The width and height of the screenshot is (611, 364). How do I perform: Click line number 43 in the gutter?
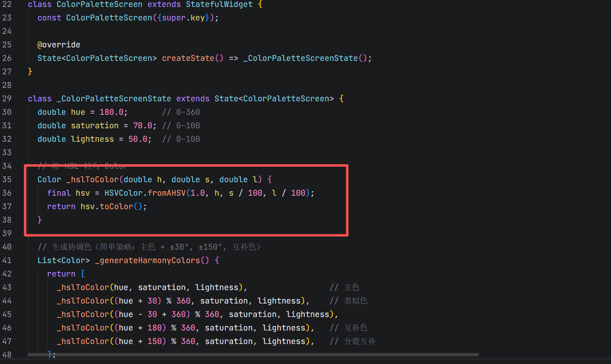(x=7, y=287)
